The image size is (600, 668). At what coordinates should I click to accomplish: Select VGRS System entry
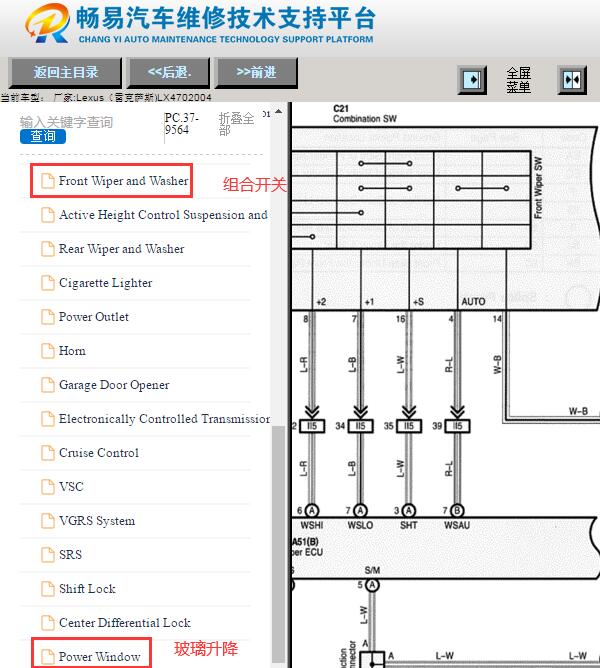97,521
